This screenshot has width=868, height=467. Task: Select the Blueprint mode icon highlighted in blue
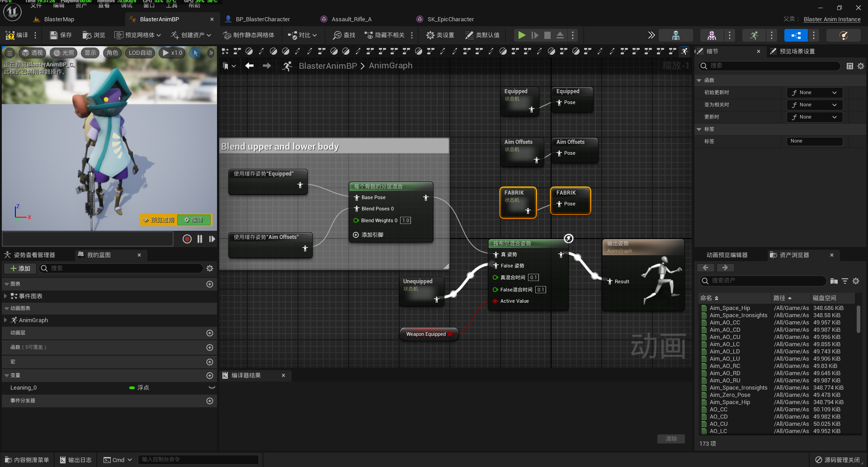click(x=796, y=35)
